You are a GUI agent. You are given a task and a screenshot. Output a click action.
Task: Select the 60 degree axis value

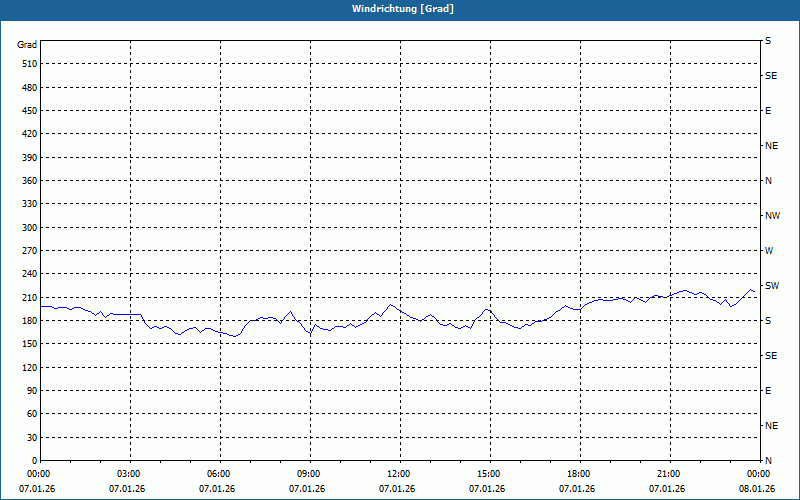32,414
